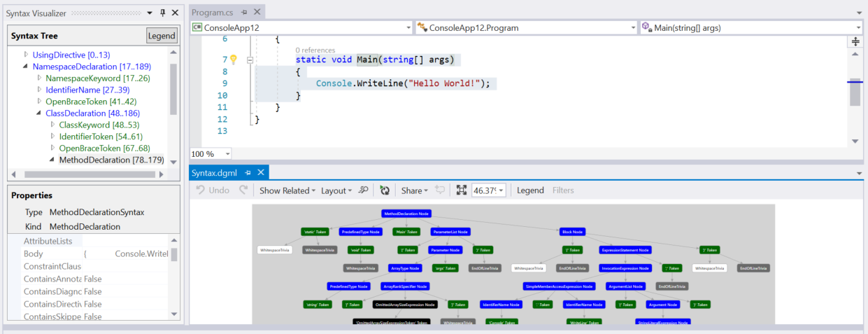Pin the Syntax Visualizer panel
Viewport: 868px width, 334px height.
[162, 13]
